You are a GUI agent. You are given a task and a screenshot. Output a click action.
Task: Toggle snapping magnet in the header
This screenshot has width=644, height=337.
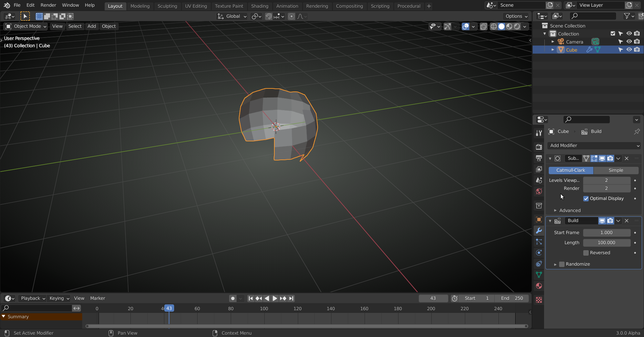point(268,16)
